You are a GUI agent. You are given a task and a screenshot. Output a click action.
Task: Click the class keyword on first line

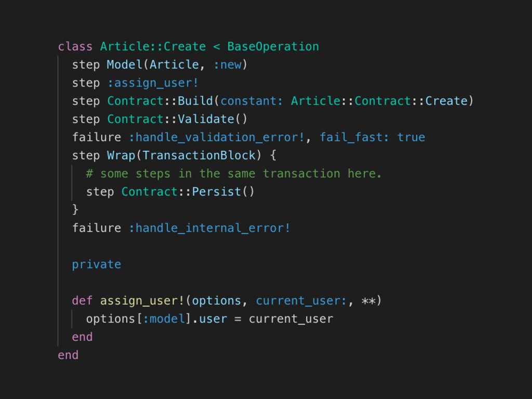(75, 46)
